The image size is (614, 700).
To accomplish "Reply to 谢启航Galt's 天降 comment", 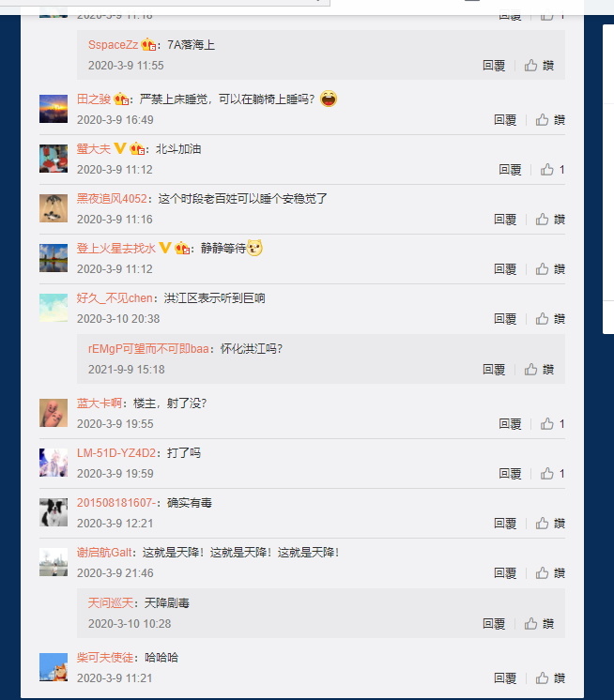I will (505, 572).
